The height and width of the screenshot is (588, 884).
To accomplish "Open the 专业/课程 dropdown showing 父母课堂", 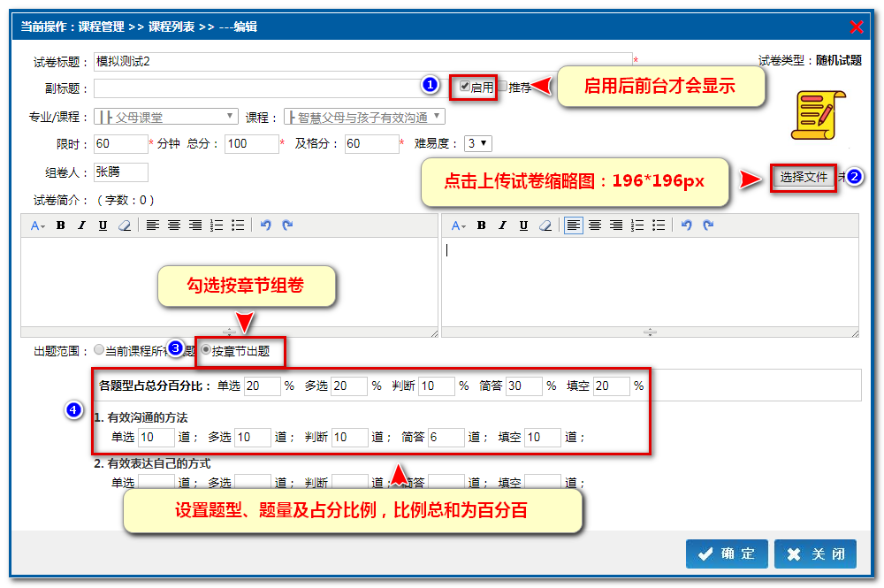I will click(165, 117).
